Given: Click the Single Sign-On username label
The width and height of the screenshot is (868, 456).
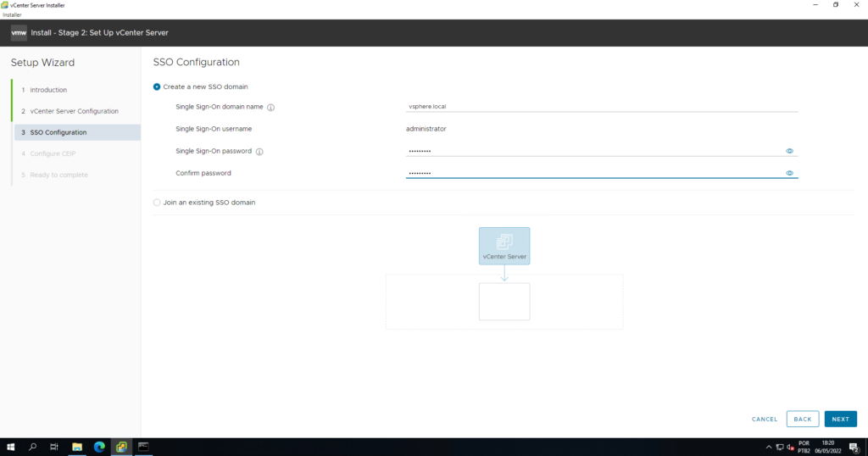Looking at the screenshot, I should (x=214, y=129).
